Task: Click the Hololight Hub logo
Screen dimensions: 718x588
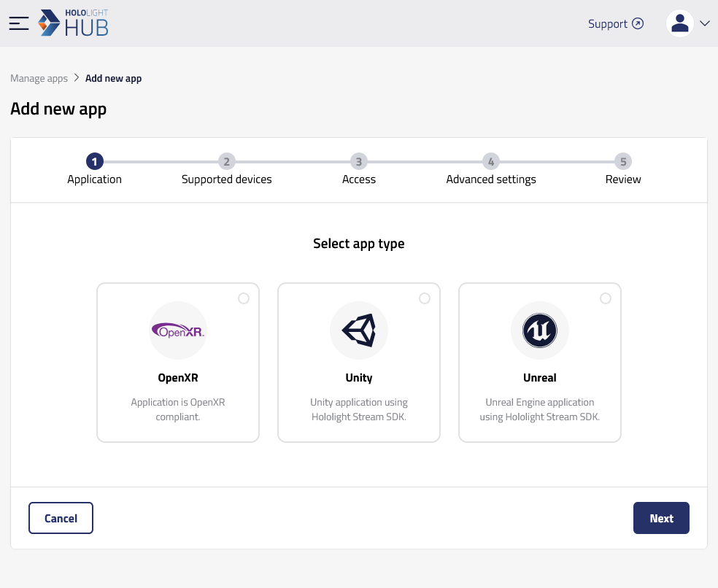Action: tap(73, 23)
